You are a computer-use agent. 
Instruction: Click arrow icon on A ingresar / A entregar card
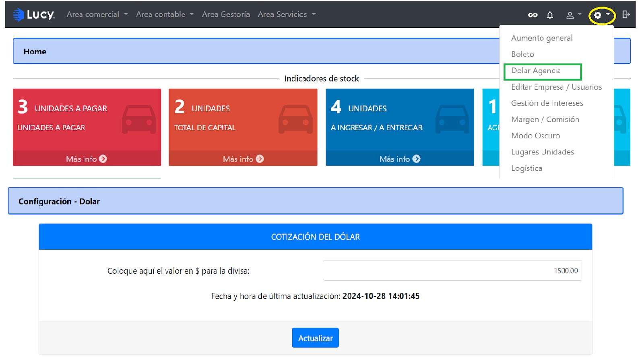click(417, 159)
